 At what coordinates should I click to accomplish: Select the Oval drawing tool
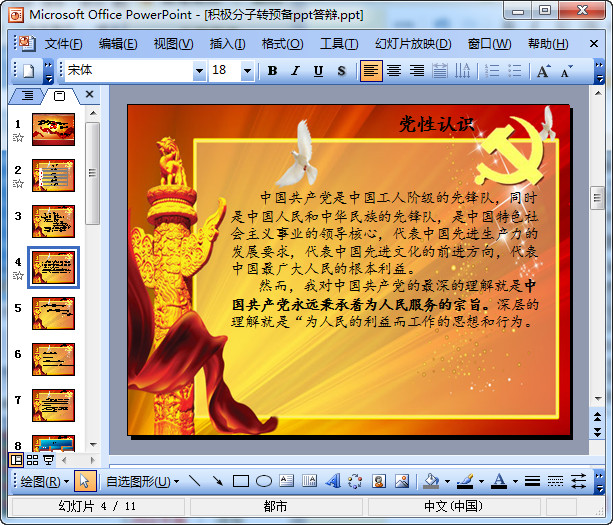263,481
